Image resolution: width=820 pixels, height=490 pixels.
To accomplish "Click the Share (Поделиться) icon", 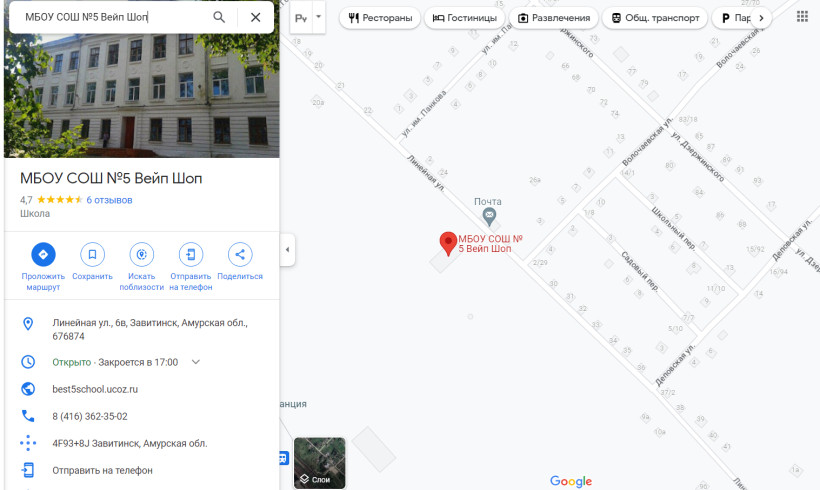I will (x=239, y=254).
